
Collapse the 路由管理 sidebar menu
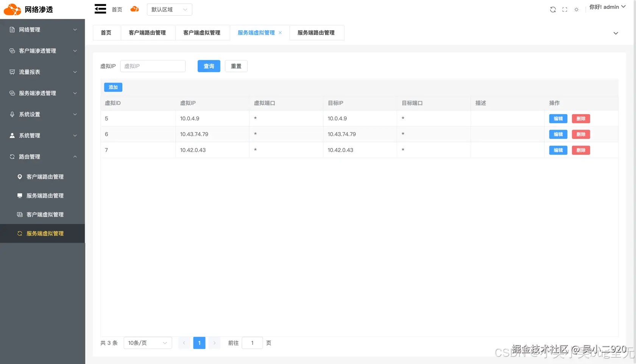pyautogui.click(x=42, y=157)
